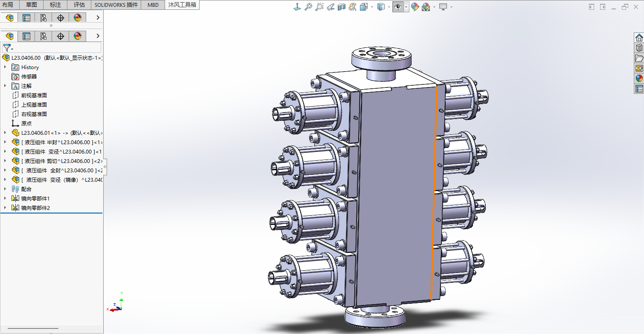Click the Previous View icon

[330, 7]
